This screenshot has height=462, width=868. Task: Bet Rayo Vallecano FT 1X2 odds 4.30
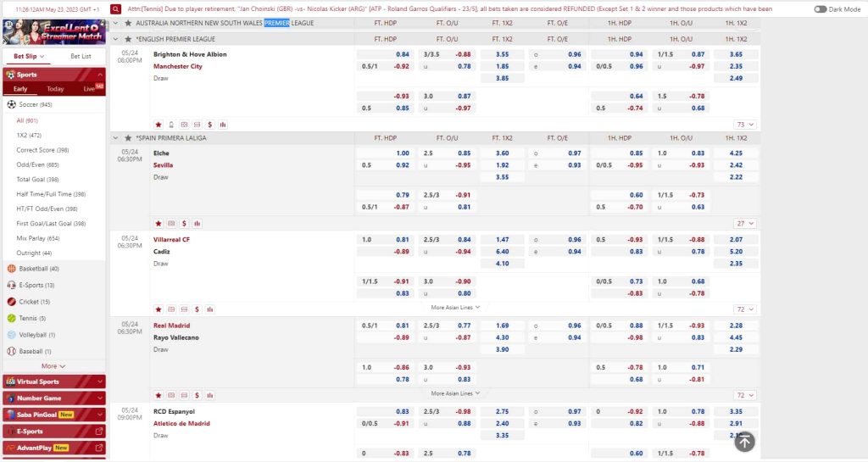point(502,337)
